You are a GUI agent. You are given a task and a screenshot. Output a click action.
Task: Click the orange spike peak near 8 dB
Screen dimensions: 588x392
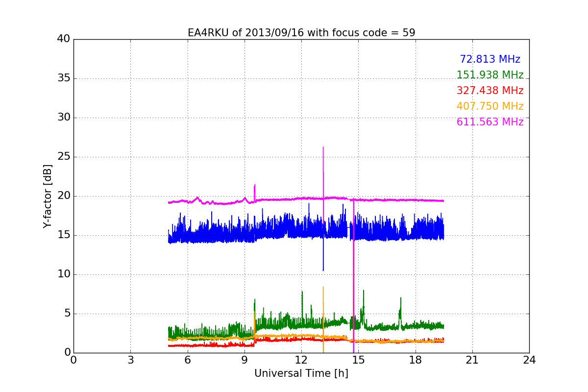[x=323, y=287]
